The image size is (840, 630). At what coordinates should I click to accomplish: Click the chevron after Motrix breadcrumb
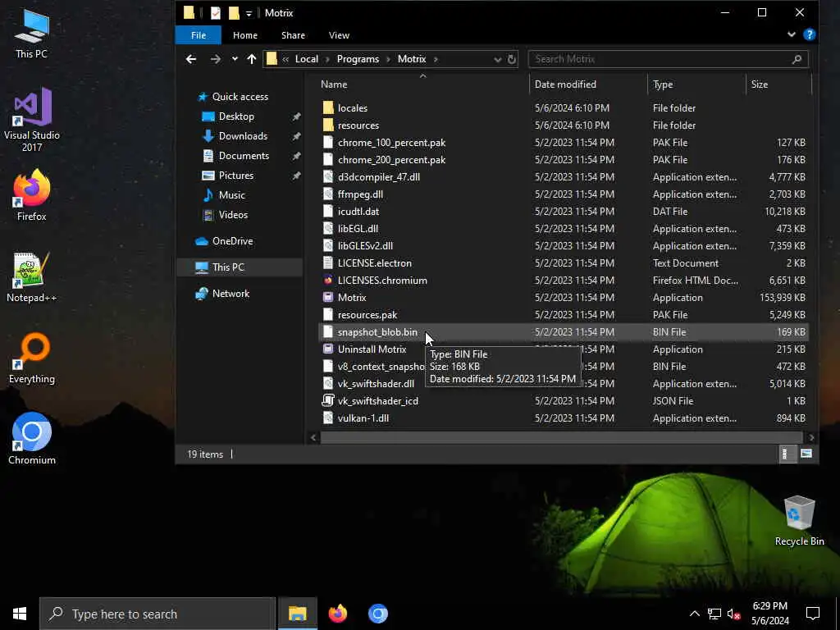pyautogui.click(x=436, y=59)
